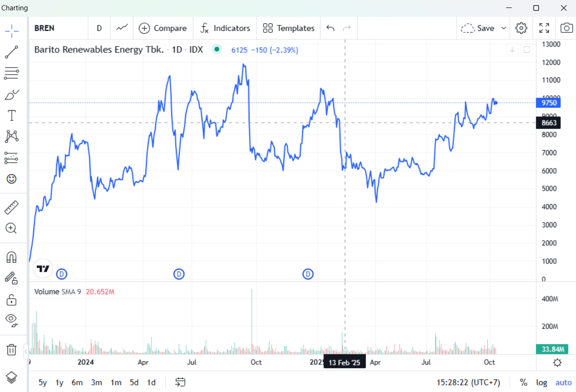Toggle magnet mode on
The height and width of the screenshot is (392, 576).
tap(12, 257)
